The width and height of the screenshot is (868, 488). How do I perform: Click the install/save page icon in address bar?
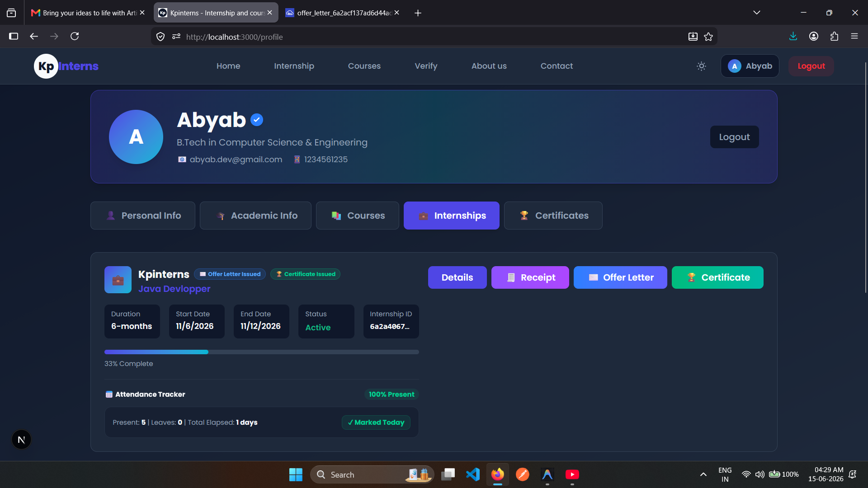point(693,37)
